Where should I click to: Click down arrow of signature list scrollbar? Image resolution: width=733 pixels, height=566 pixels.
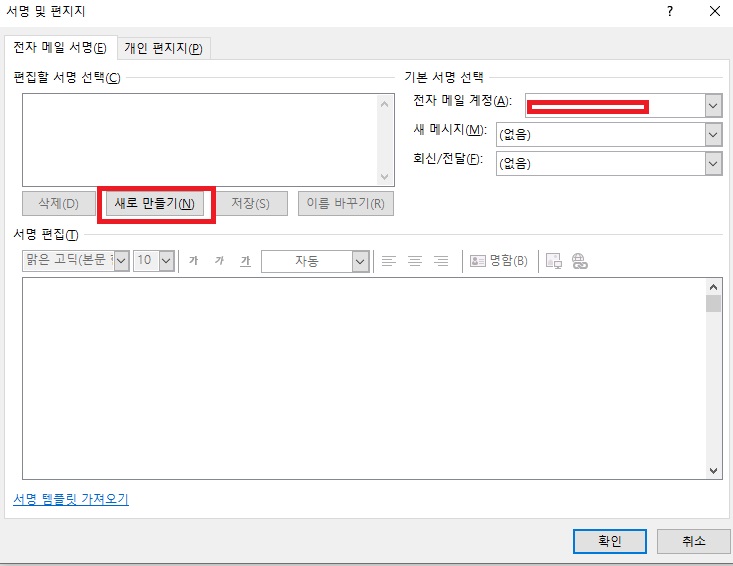click(385, 177)
